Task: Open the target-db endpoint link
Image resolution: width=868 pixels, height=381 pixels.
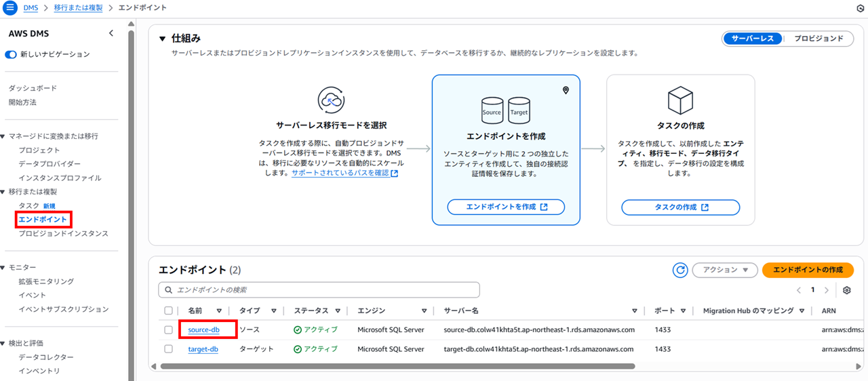Action: point(203,349)
